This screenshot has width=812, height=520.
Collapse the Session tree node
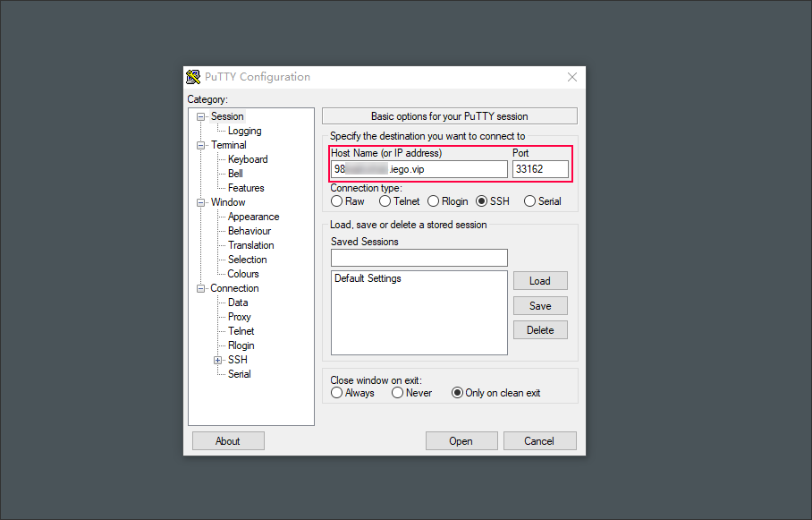[x=202, y=116]
